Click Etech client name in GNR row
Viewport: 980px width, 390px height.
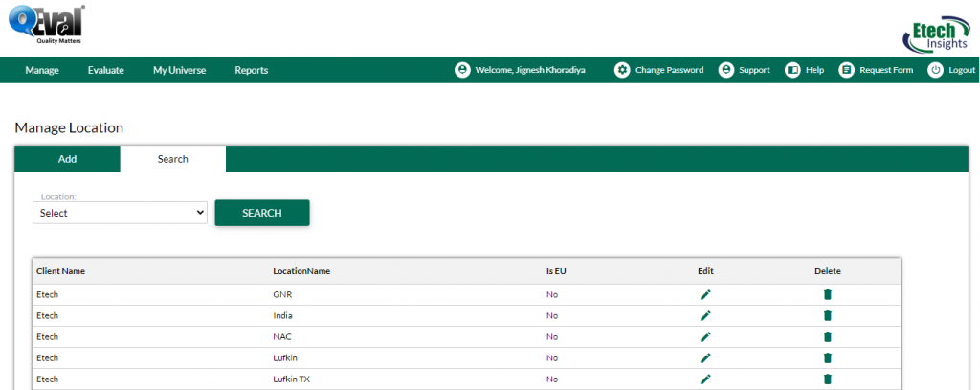(48, 295)
